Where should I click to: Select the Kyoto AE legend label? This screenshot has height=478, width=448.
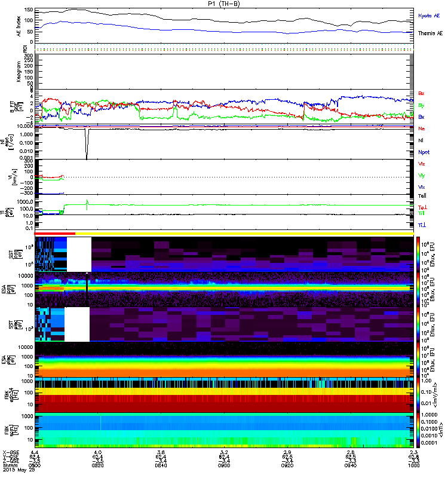point(429,16)
